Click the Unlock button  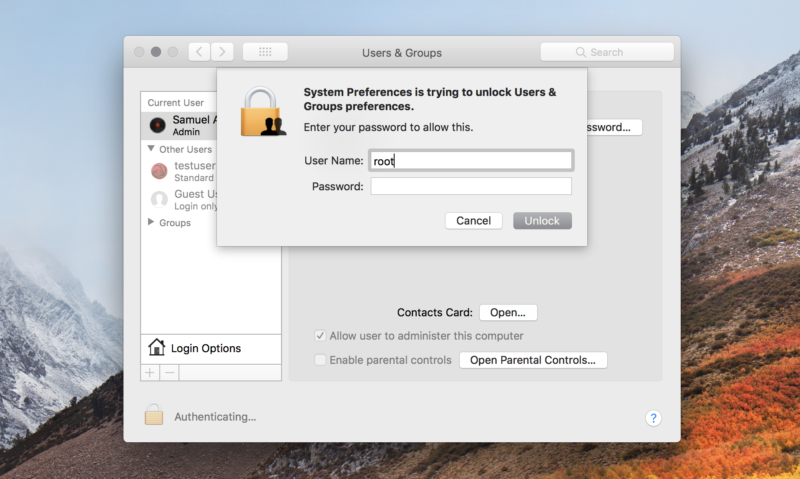pos(542,220)
